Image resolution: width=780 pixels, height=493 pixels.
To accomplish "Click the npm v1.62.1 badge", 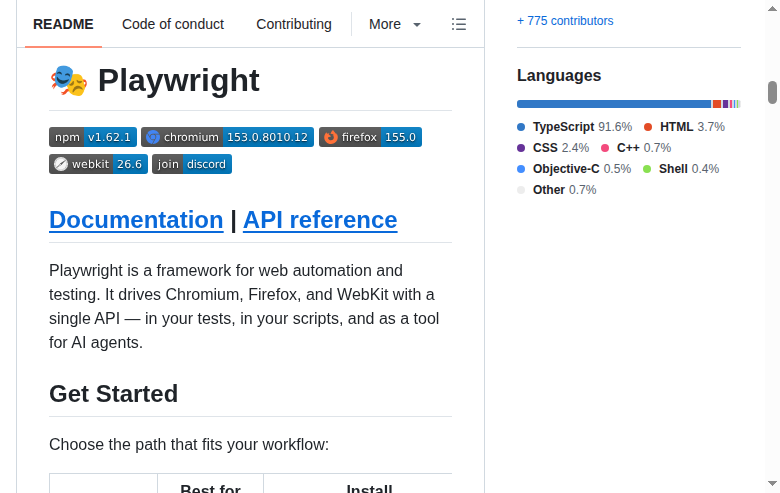I will pyautogui.click(x=93, y=137).
